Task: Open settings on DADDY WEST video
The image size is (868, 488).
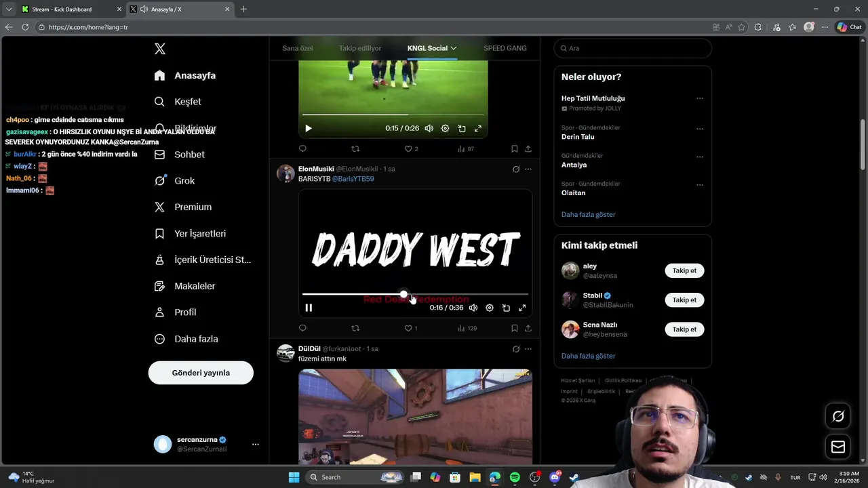Action: [490, 308]
